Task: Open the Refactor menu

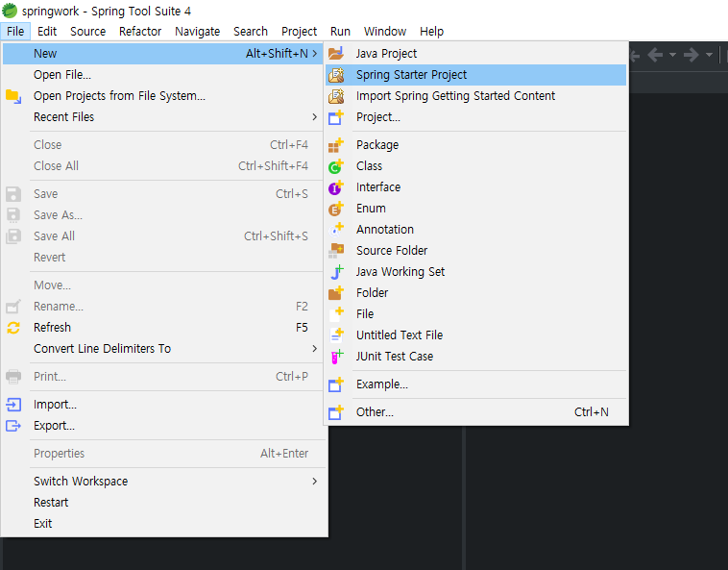Action: [140, 31]
